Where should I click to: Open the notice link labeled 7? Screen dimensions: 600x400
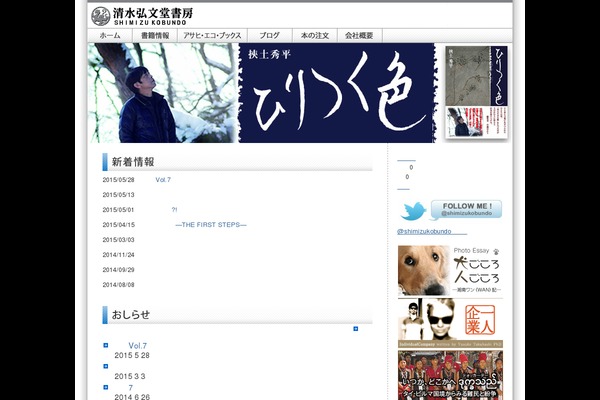pos(130,388)
